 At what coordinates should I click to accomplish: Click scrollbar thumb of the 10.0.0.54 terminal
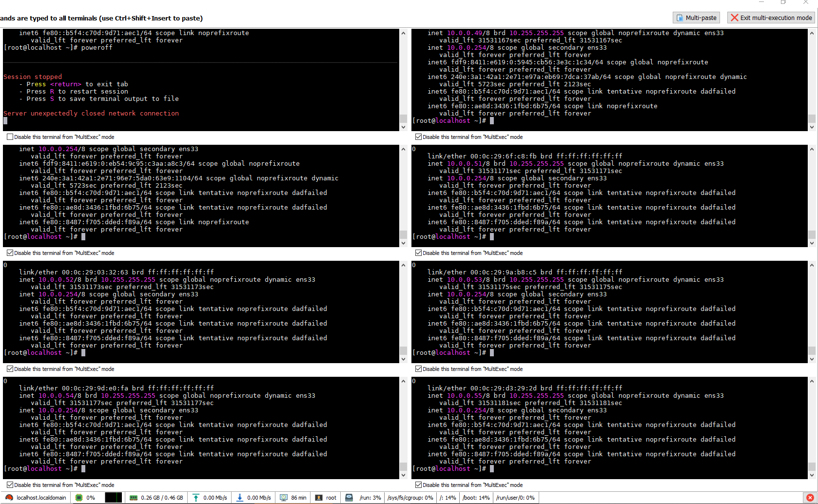[403, 466]
